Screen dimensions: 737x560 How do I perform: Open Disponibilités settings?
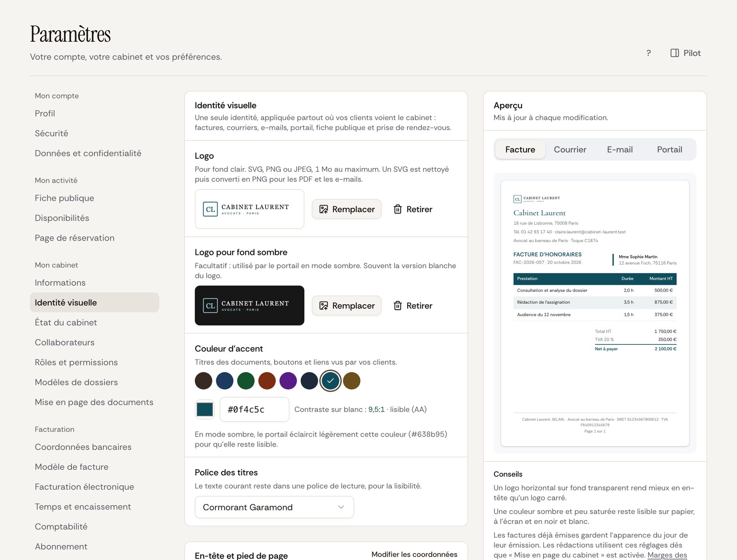[94, 218]
